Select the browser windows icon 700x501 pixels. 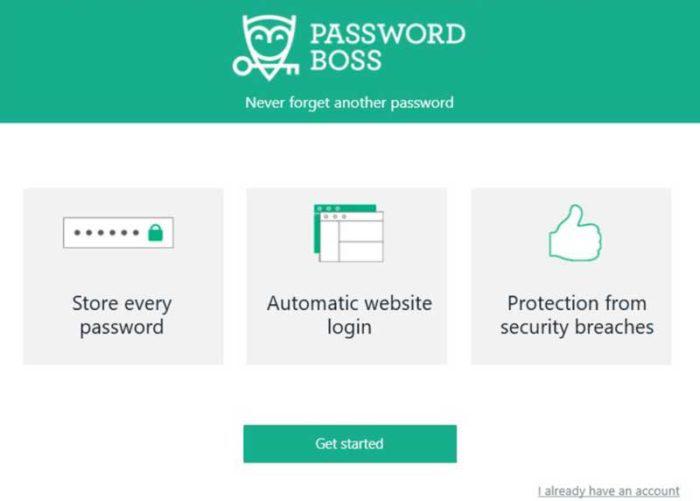(349, 233)
